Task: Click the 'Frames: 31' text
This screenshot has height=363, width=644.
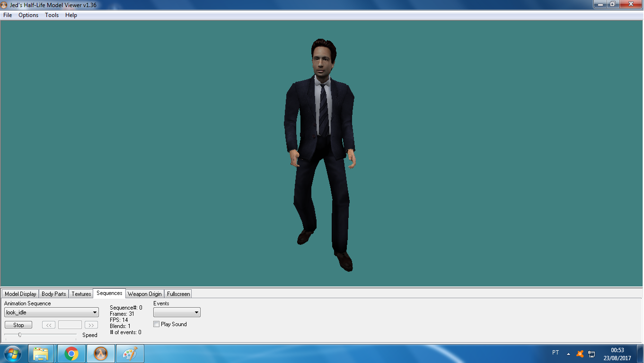Action: pos(122,314)
